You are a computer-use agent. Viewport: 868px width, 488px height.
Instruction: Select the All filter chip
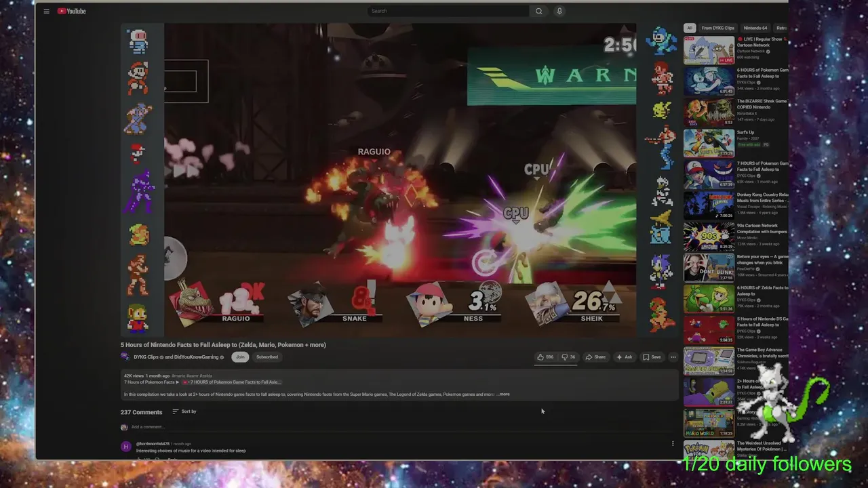[x=689, y=28]
